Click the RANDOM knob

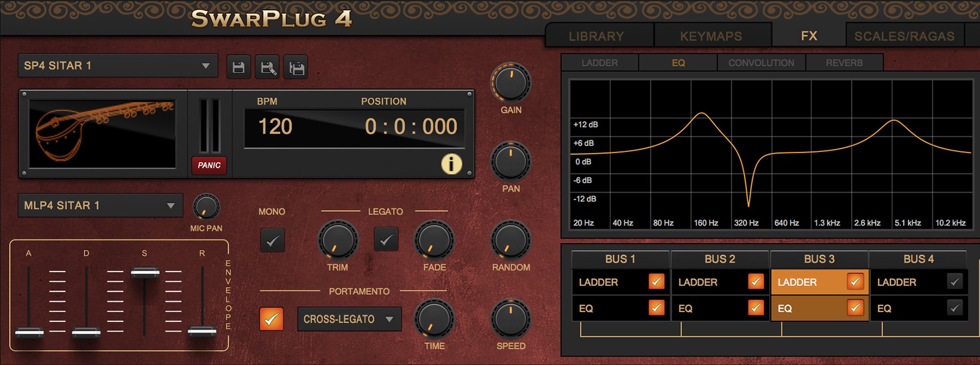coord(511,241)
